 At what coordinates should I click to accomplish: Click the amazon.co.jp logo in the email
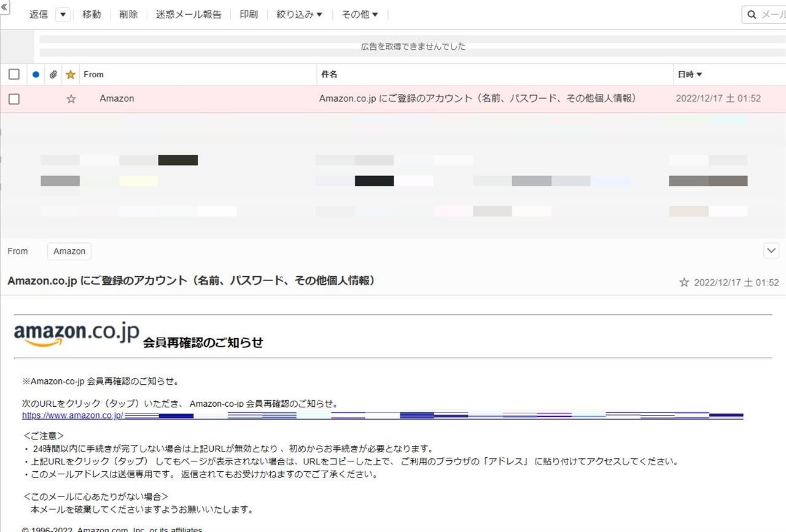click(76, 334)
